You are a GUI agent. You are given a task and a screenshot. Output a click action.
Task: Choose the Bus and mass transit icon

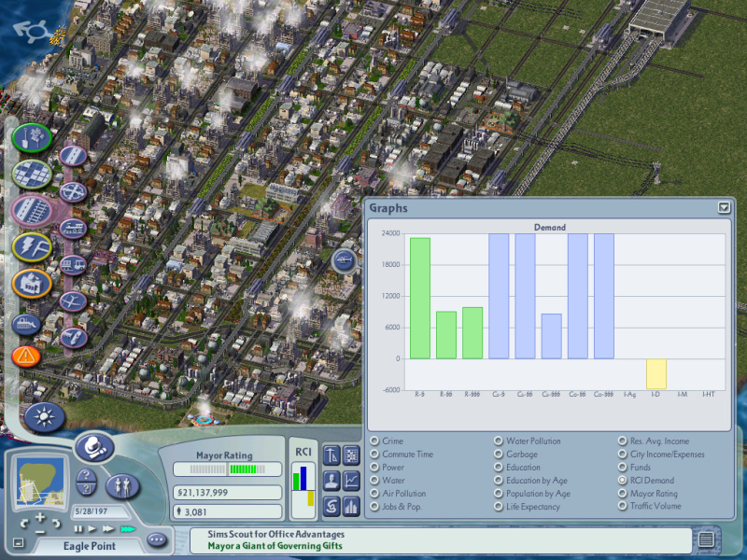[x=73, y=265]
